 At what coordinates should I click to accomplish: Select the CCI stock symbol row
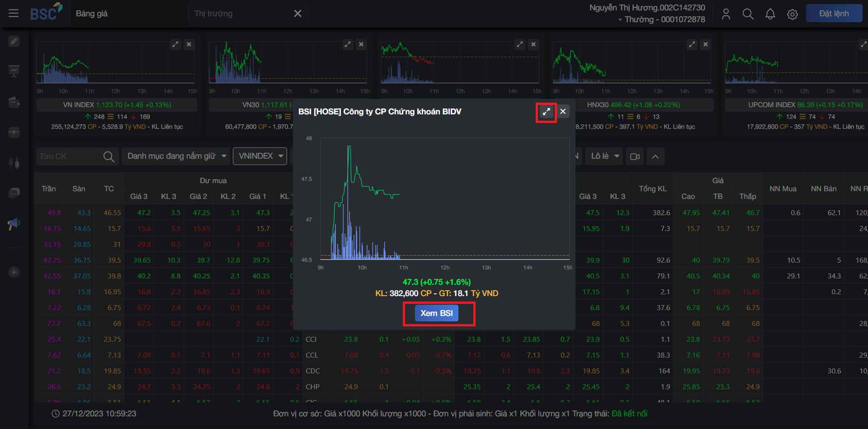[x=311, y=339]
